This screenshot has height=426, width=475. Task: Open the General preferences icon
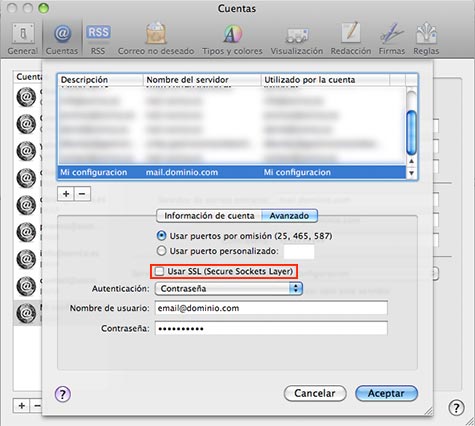(x=23, y=39)
